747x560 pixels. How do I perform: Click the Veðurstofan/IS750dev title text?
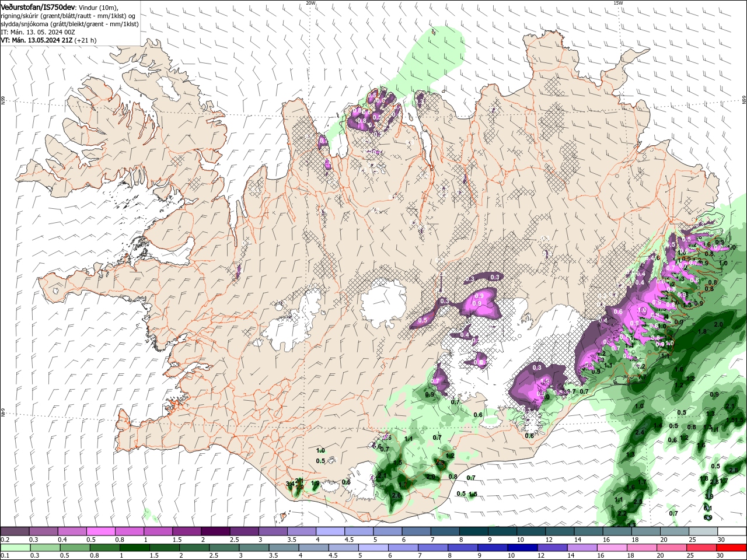[x=38, y=6]
